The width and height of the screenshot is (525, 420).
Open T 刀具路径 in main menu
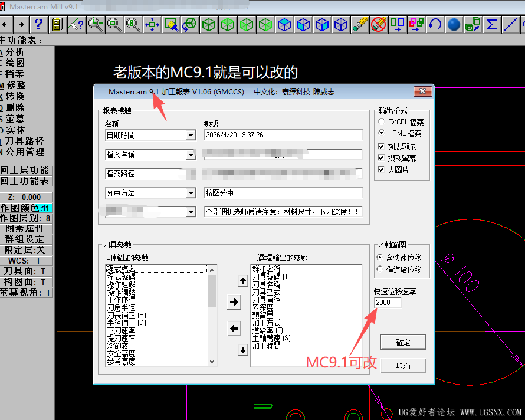click(x=22, y=141)
